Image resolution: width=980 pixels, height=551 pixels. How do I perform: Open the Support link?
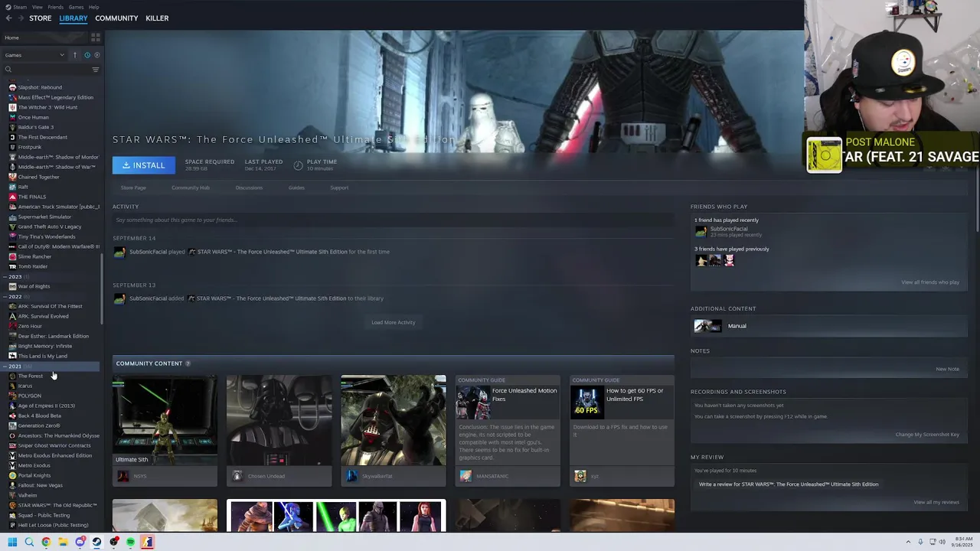point(339,187)
